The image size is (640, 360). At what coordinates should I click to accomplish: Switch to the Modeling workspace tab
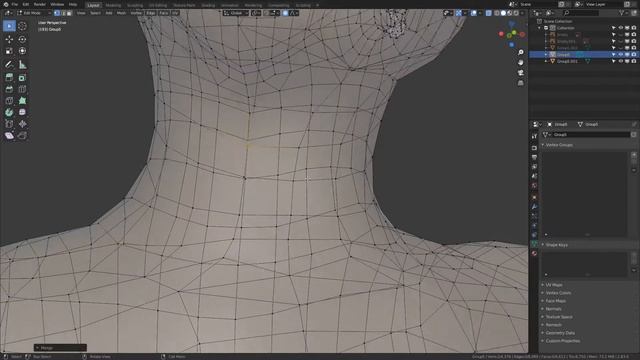[113, 5]
